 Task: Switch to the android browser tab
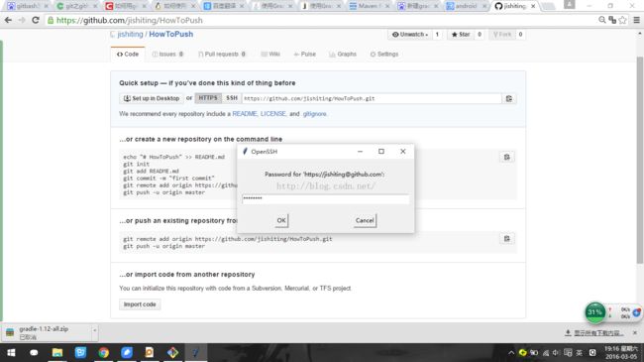[467, 6]
